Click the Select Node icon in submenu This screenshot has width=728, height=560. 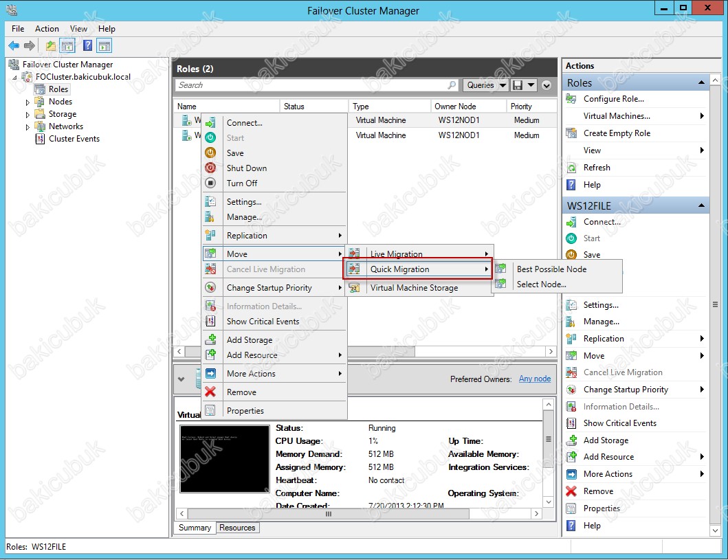(500, 284)
